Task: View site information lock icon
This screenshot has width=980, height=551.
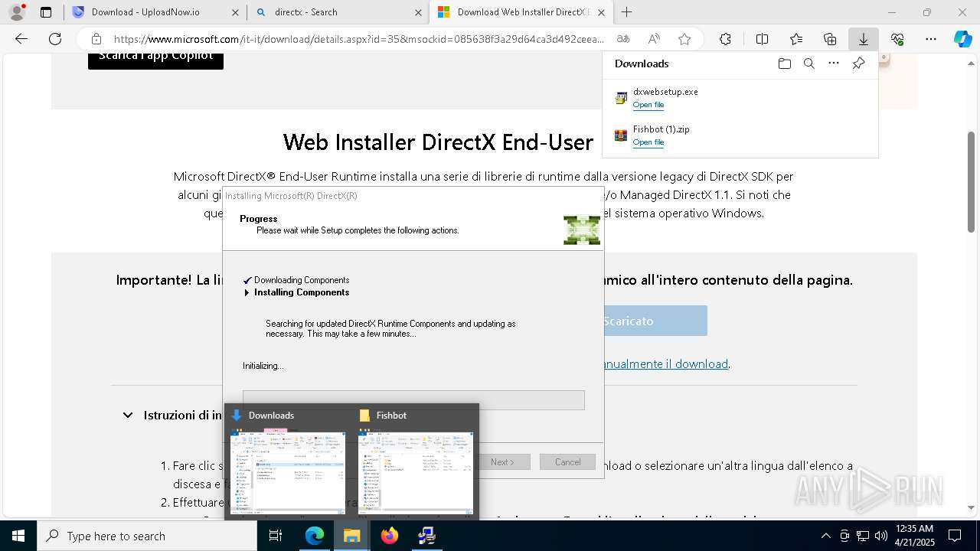Action: pyautogui.click(x=96, y=39)
